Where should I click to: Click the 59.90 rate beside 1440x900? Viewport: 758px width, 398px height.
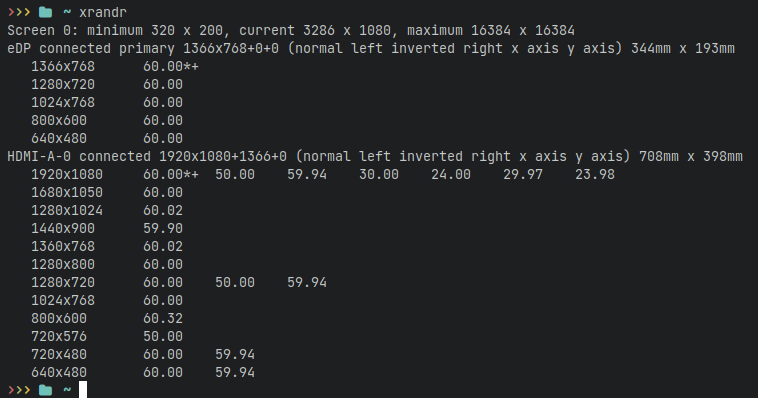point(163,228)
